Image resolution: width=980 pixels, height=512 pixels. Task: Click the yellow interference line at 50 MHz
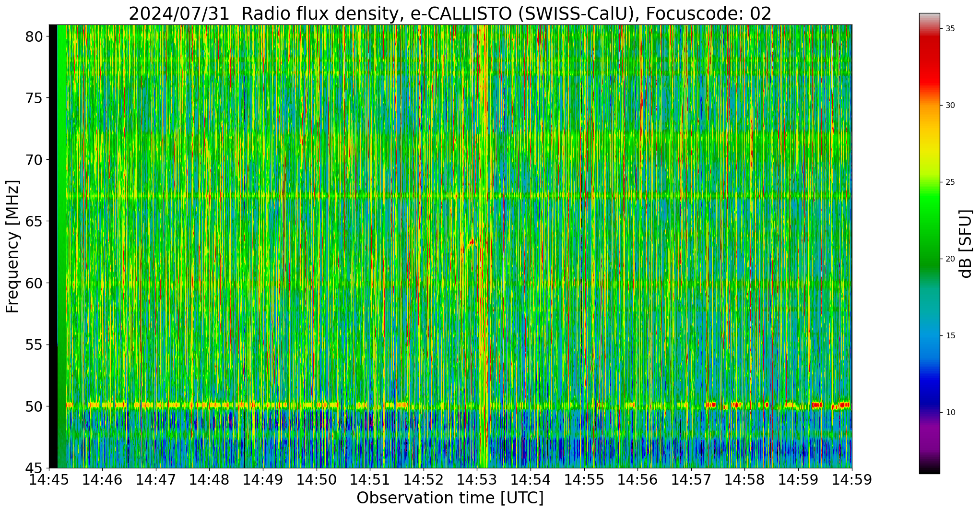(459, 405)
